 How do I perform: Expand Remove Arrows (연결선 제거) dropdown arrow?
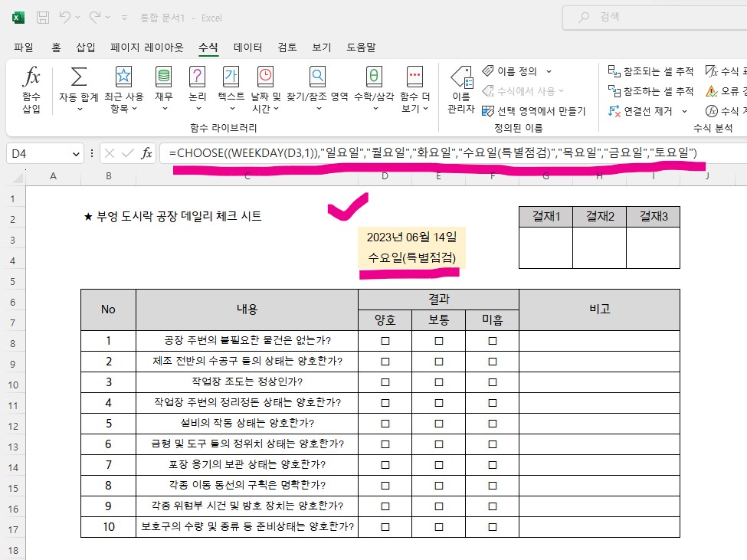pos(685,111)
